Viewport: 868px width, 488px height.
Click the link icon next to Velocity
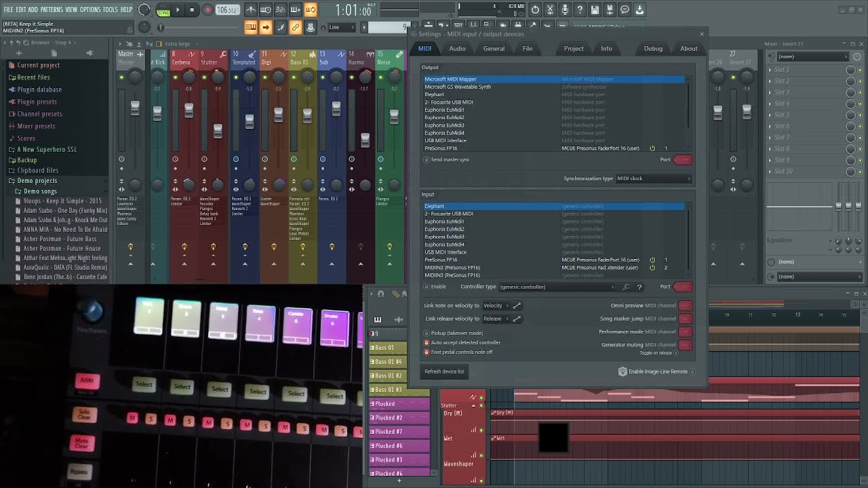click(x=517, y=306)
